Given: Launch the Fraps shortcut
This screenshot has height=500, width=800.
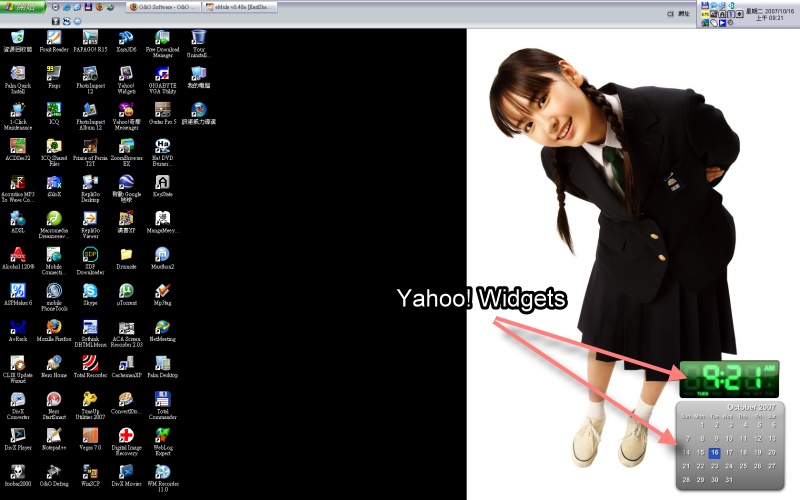Looking at the screenshot, I should pos(54,77).
